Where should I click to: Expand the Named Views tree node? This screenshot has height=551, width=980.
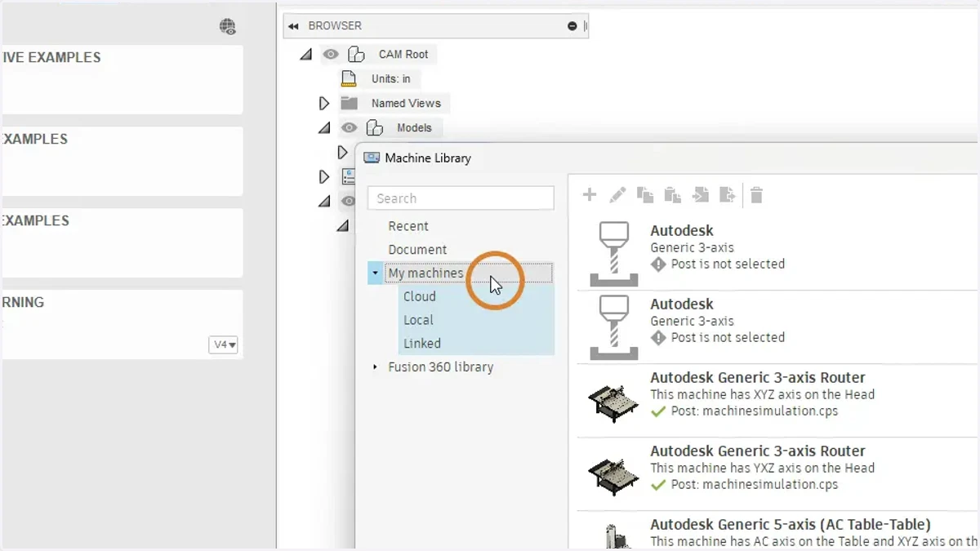coord(324,103)
